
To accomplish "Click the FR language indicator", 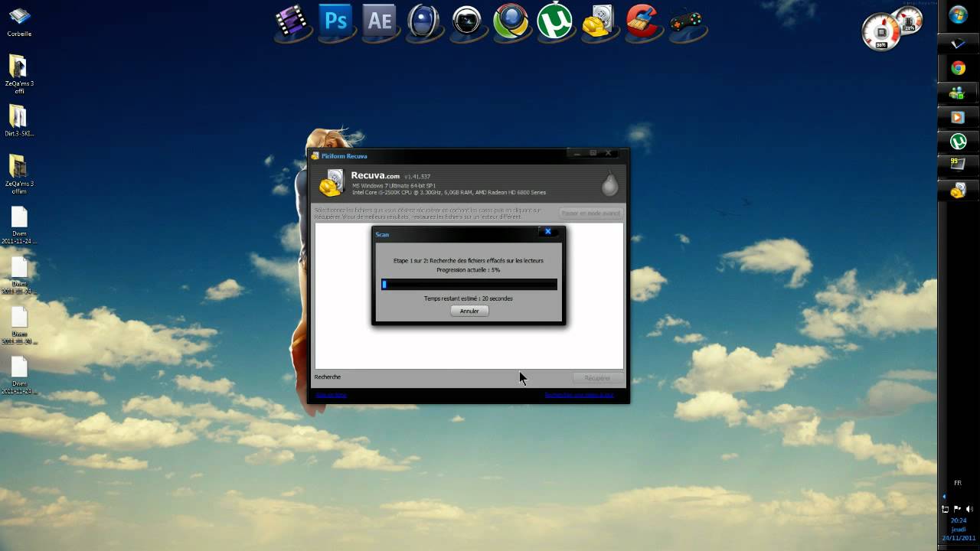I will [958, 483].
